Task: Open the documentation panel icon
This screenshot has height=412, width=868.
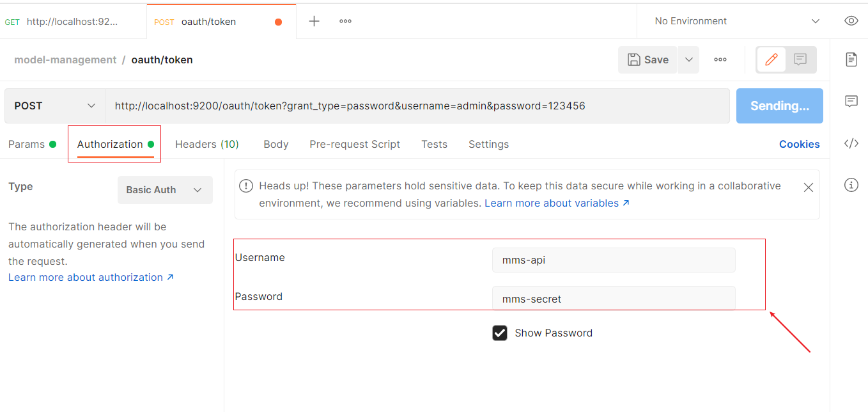Action: tap(851, 59)
